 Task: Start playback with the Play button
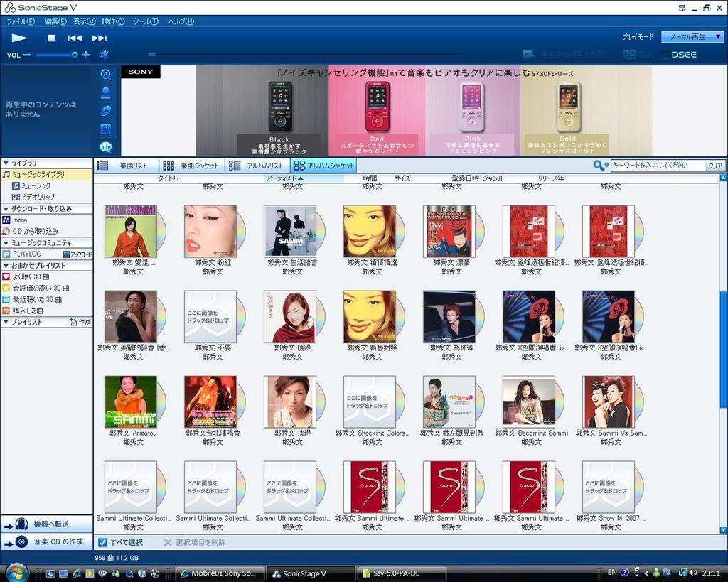point(19,38)
